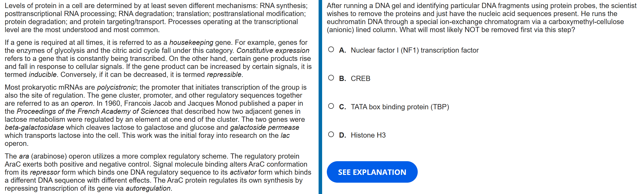This screenshot has width=644, height=194.
Task: Click the bold letter B. option label
Action: [342, 78]
